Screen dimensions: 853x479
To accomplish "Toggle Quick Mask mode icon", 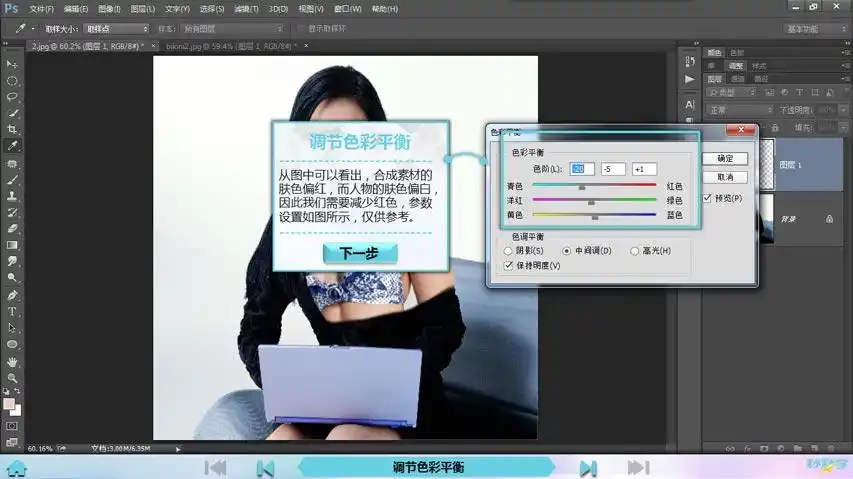I will click(x=12, y=426).
